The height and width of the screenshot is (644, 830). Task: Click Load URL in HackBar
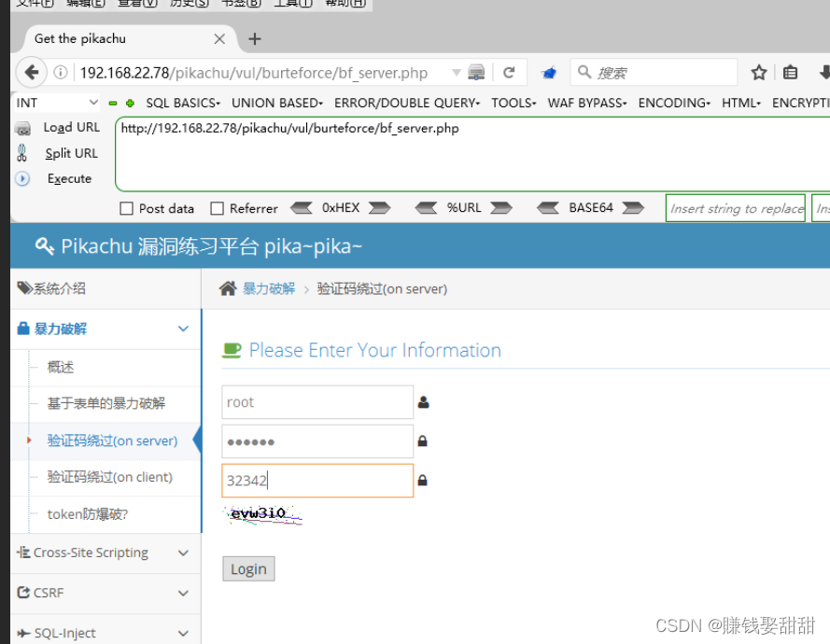pyautogui.click(x=72, y=128)
